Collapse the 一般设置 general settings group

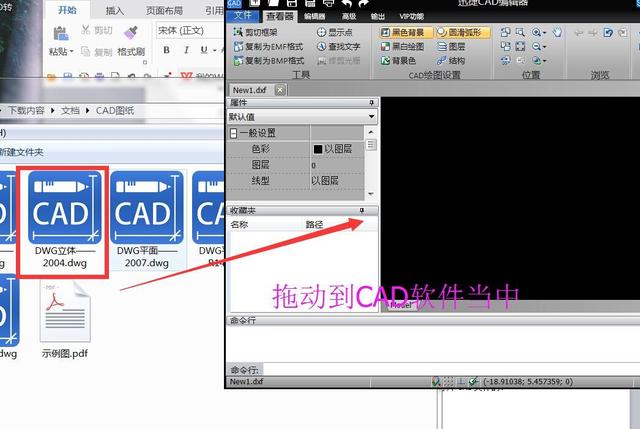(x=233, y=133)
